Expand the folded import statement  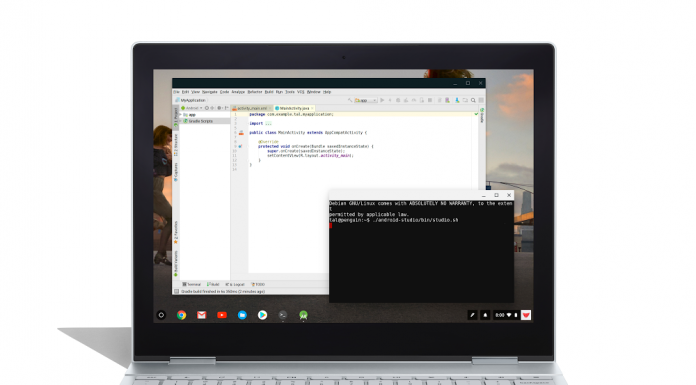coord(268,123)
